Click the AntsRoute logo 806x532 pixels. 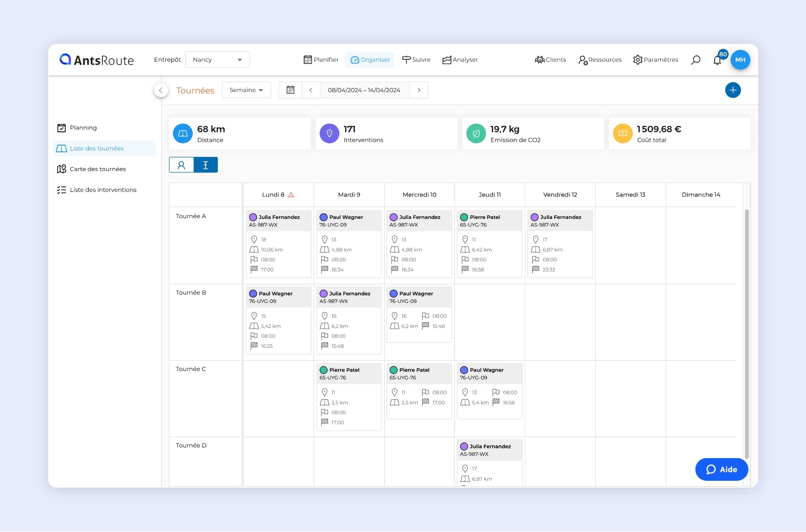tap(97, 60)
